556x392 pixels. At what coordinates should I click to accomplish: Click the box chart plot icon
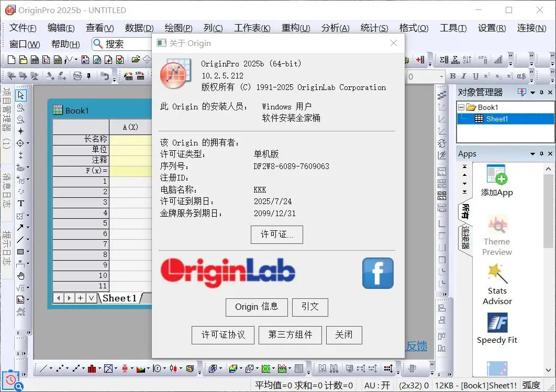point(124,368)
